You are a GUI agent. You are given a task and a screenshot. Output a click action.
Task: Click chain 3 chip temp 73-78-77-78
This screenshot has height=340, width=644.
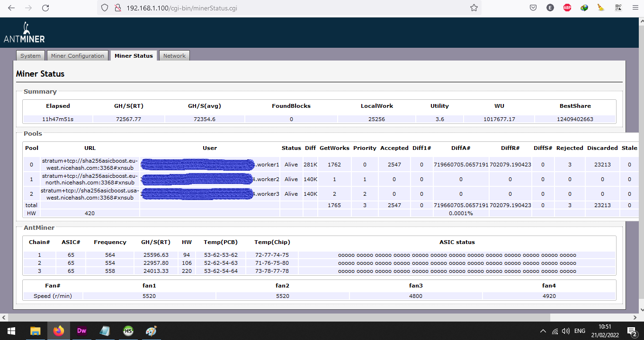(x=271, y=271)
